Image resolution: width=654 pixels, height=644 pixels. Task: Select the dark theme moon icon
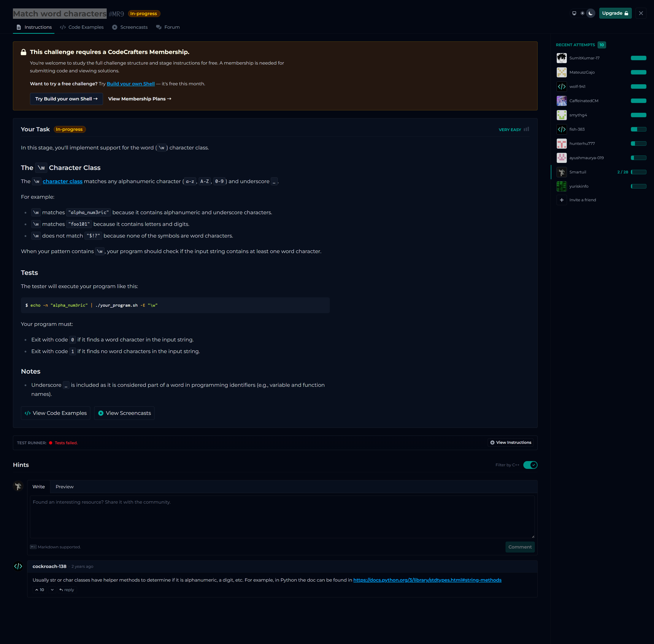591,13
